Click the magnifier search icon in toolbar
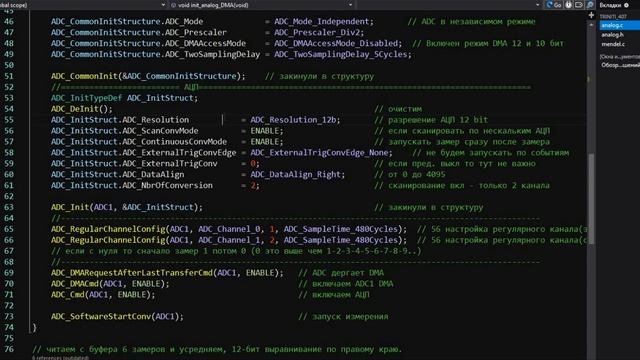The width and height of the screenshot is (640, 360). point(590,5)
